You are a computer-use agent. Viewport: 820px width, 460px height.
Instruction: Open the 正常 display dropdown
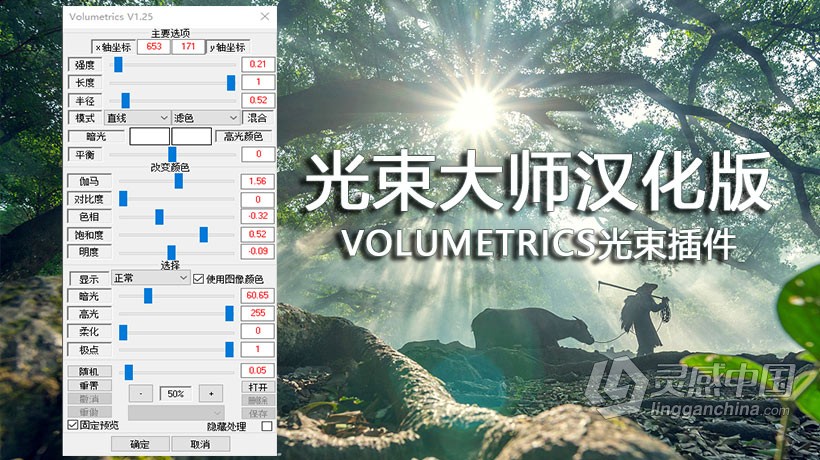tap(151, 278)
